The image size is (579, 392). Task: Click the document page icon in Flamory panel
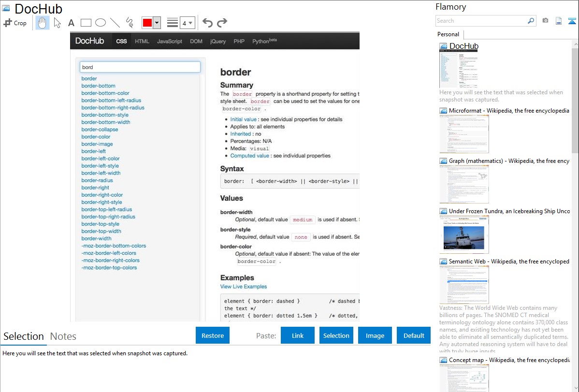pos(559,21)
